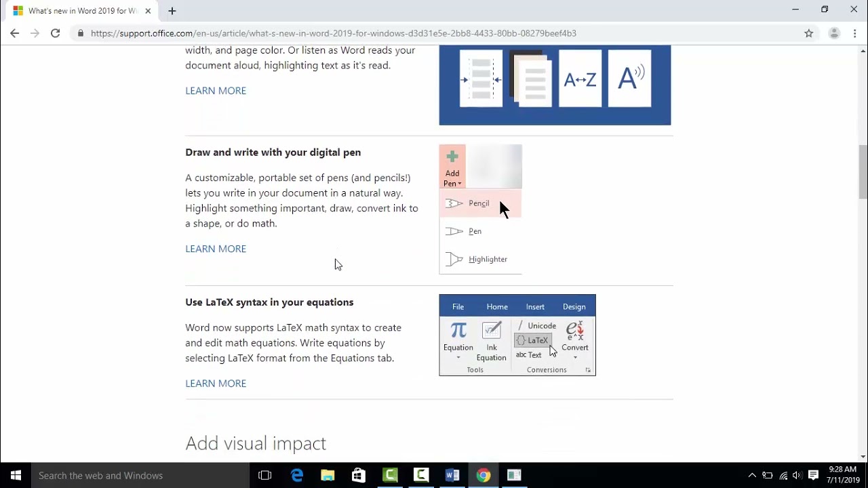This screenshot has width=868, height=488.
Task: View site information via the lock icon
Action: point(81,33)
